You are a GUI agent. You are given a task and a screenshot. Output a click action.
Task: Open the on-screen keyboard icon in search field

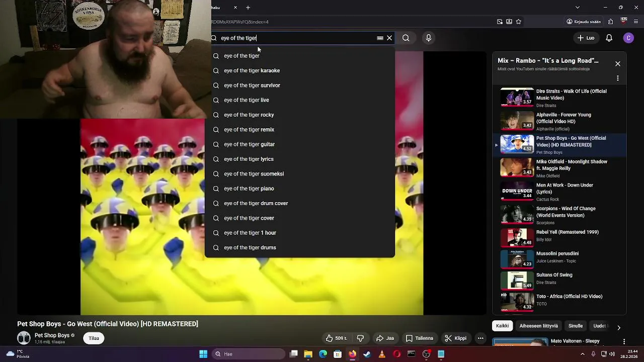[380, 38]
